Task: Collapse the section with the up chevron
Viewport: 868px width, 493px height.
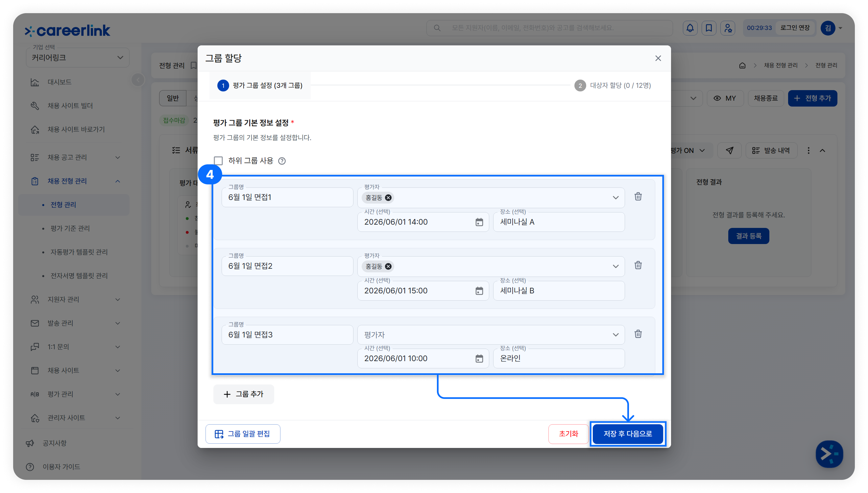Action: click(822, 151)
